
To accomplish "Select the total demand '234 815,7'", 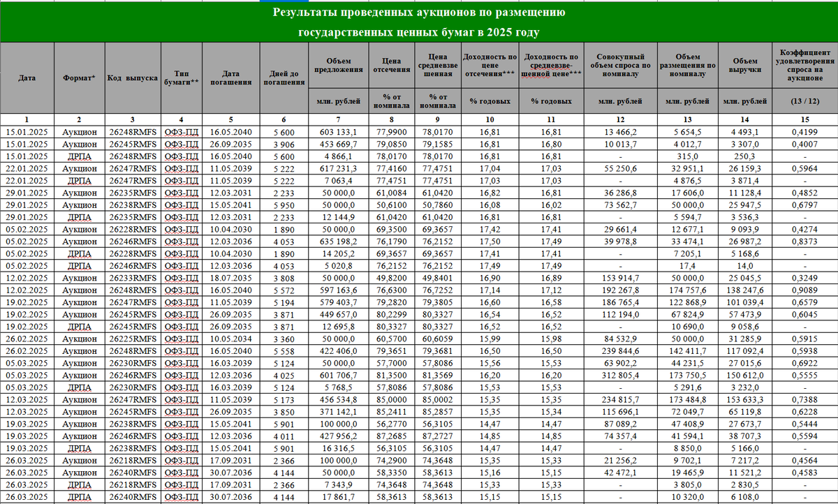I will [x=619, y=399].
